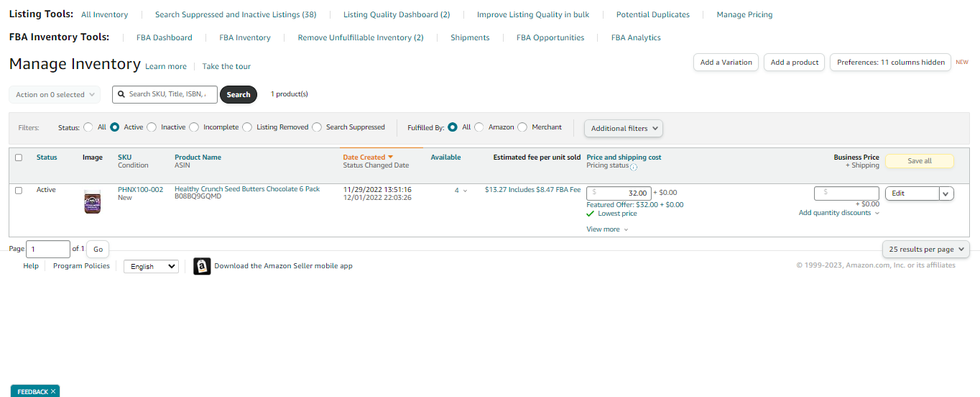The image size is (980, 397).
Task: Toggle the select-all checkbox in table header
Action: 19,158
